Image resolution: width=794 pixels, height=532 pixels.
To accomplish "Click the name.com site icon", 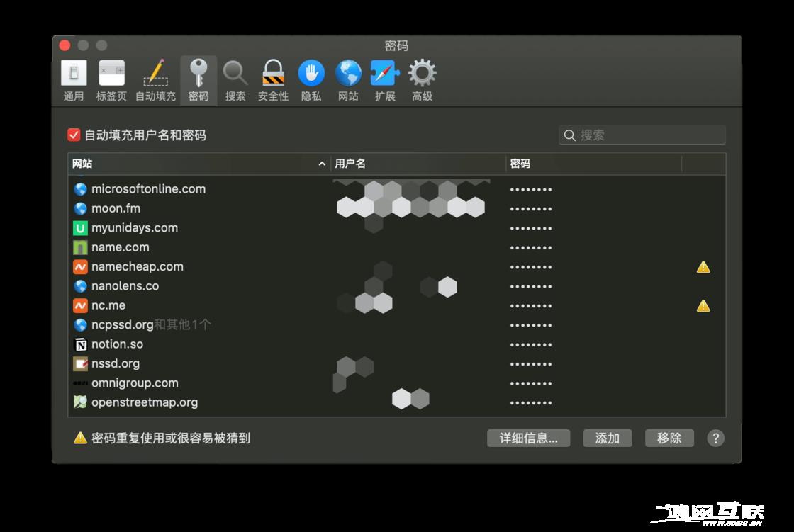I will 81,247.
